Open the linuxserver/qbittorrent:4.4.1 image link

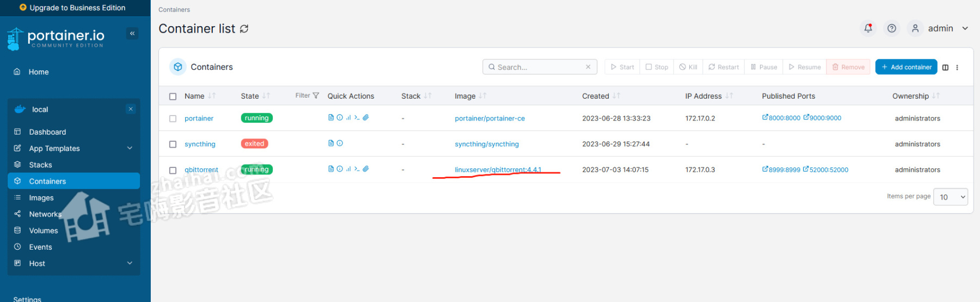point(498,170)
